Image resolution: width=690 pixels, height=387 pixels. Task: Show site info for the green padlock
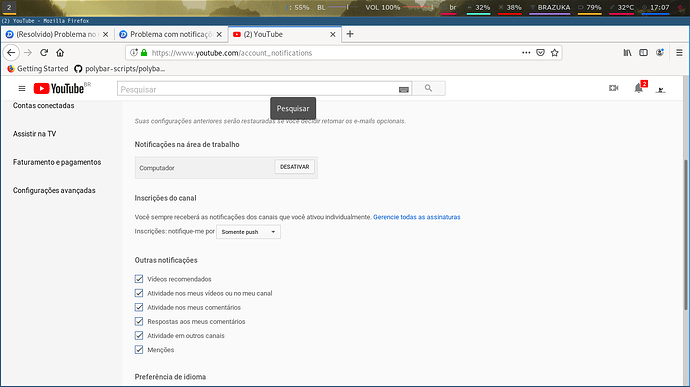click(x=144, y=53)
